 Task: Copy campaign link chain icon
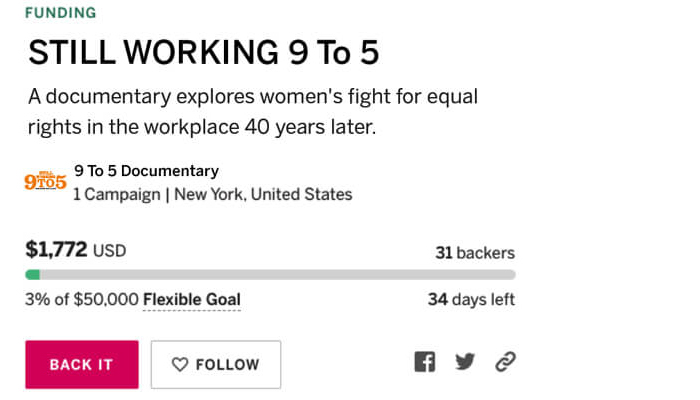coord(505,362)
